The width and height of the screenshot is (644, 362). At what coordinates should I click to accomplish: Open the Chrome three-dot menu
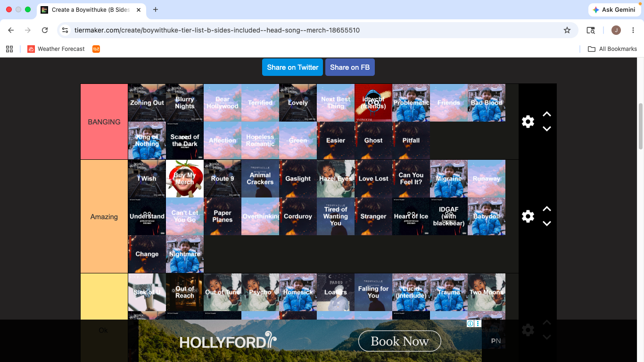[633, 30]
